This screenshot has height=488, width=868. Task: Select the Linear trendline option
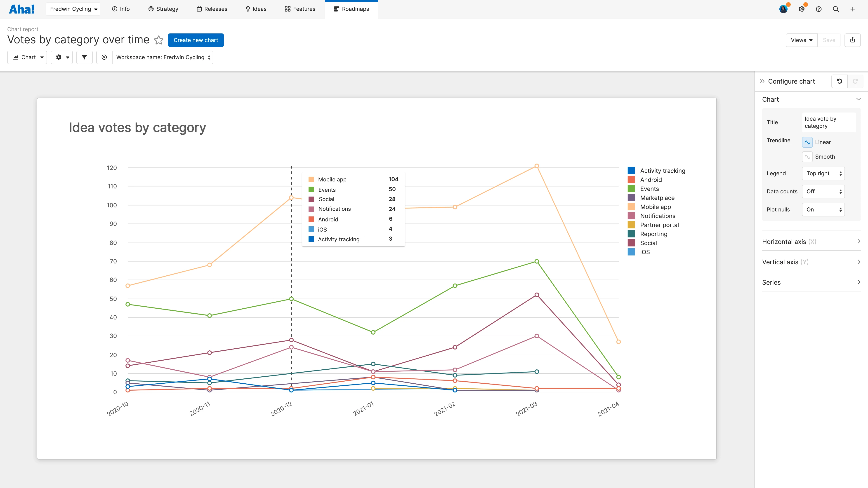[807, 142]
